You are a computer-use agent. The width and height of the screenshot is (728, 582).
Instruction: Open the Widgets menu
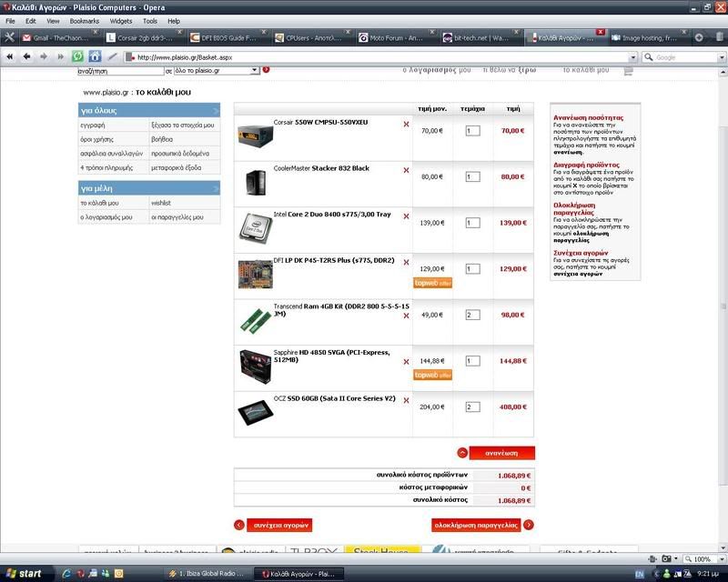point(121,21)
